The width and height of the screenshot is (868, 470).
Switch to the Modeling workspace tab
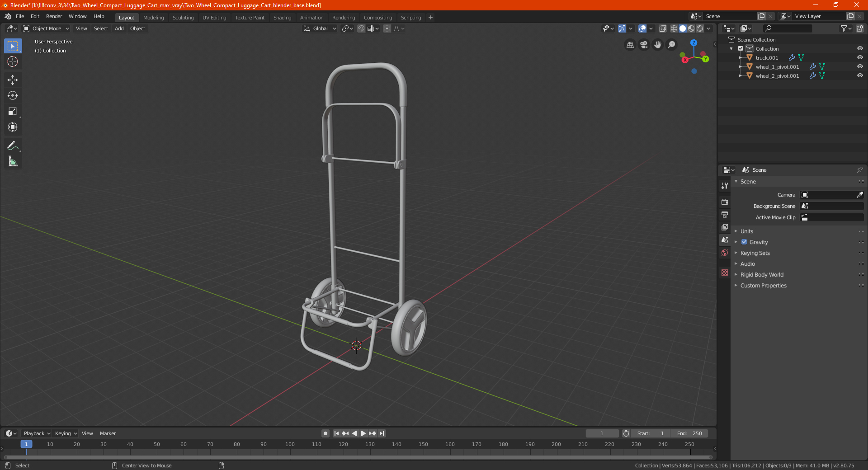coord(153,18)
